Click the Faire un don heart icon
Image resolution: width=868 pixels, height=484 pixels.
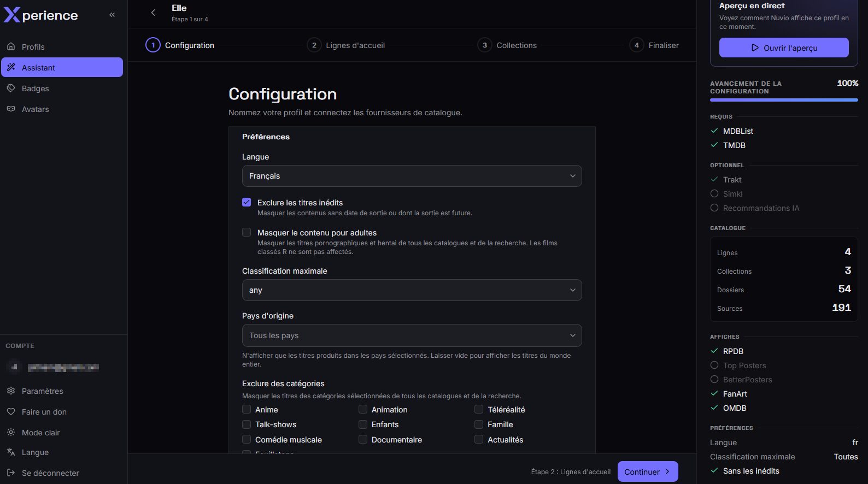(11, 411)
